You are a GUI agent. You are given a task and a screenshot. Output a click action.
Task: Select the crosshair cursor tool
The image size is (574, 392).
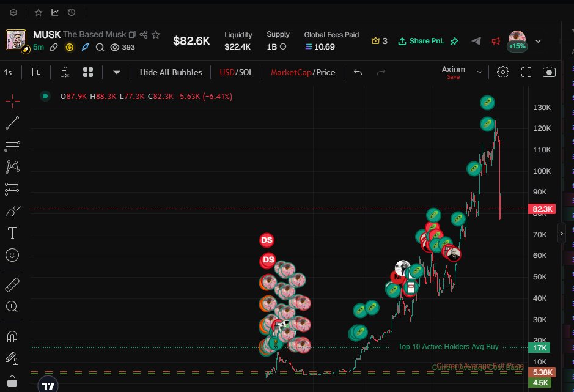12,101
